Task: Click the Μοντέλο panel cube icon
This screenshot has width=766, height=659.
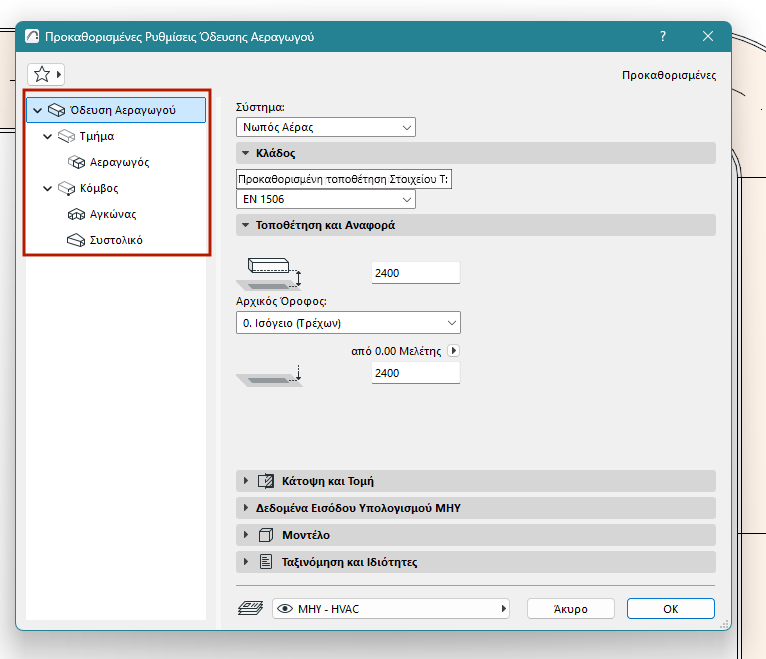Action: click(x=266, y=535)
